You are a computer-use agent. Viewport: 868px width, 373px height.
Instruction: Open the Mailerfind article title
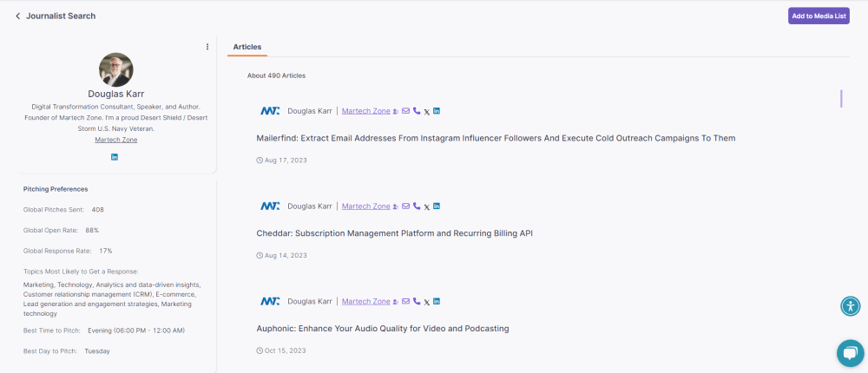[496, 138]
